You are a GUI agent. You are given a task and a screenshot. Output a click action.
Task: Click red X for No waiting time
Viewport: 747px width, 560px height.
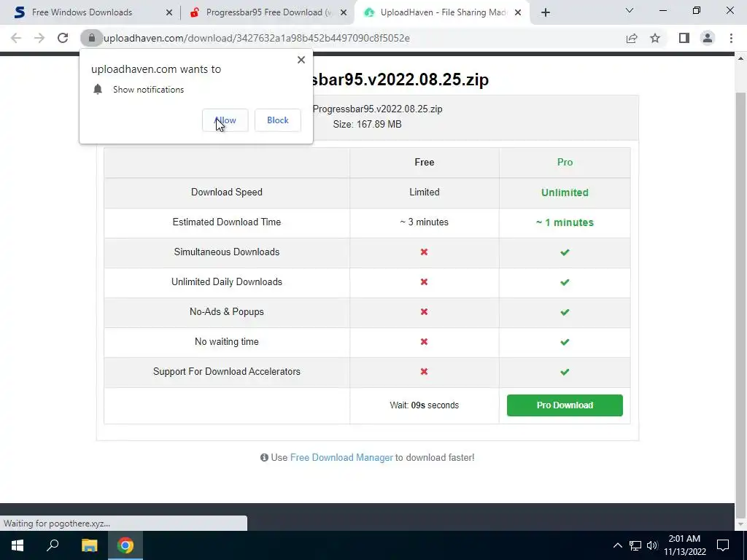tap(425, 342)
